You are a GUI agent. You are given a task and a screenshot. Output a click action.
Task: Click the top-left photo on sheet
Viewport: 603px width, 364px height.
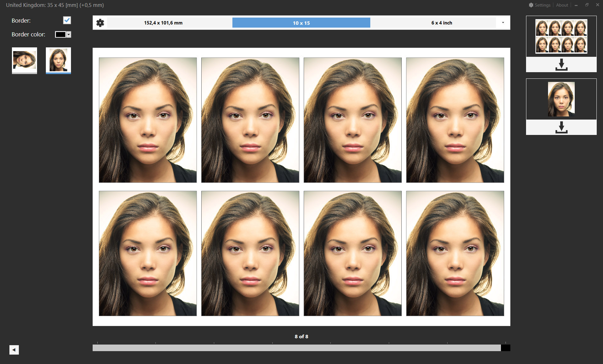(148, 120)
